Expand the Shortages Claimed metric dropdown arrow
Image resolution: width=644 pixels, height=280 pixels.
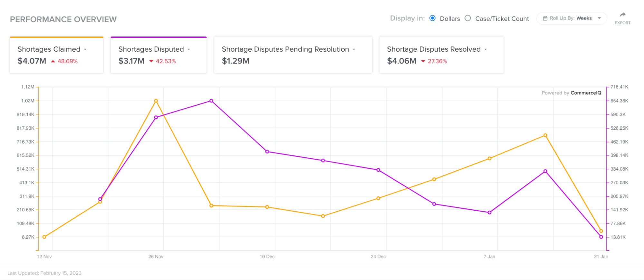coord(85,50)
